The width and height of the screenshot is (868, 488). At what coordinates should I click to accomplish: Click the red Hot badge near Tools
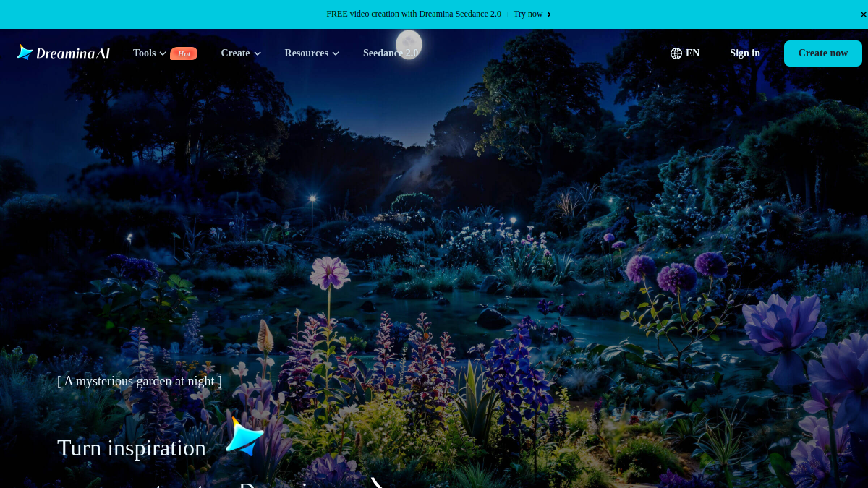(x=184, y=53)
